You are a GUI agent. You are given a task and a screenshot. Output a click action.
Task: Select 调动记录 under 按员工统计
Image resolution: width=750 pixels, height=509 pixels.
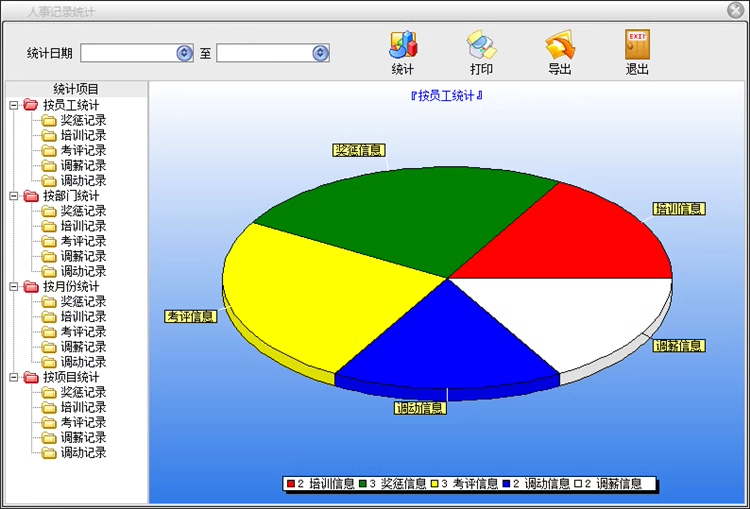tap(83, 181)
